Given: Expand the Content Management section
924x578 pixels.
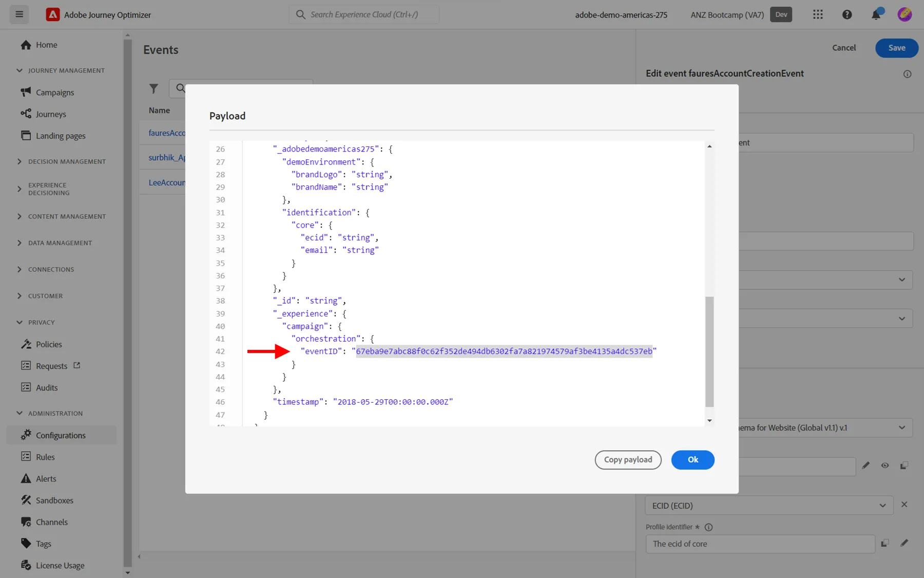Looking at the screenshot, I should [x=62, y=216].
